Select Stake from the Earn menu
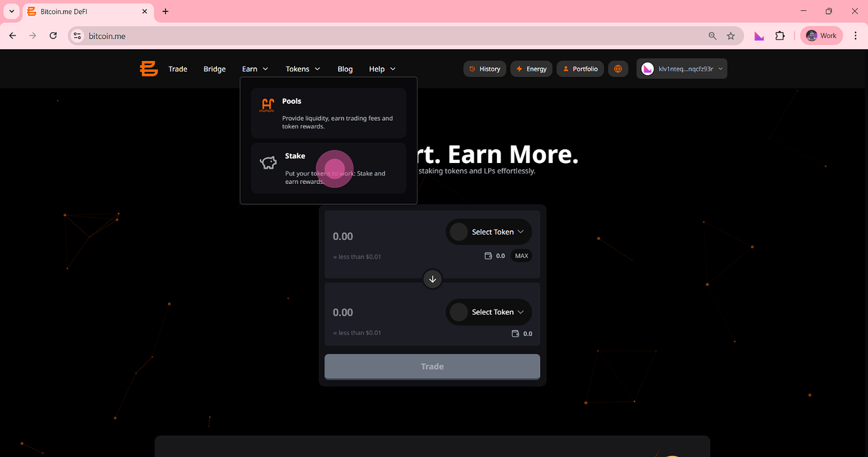868x457 pixels. pos(328,168)
